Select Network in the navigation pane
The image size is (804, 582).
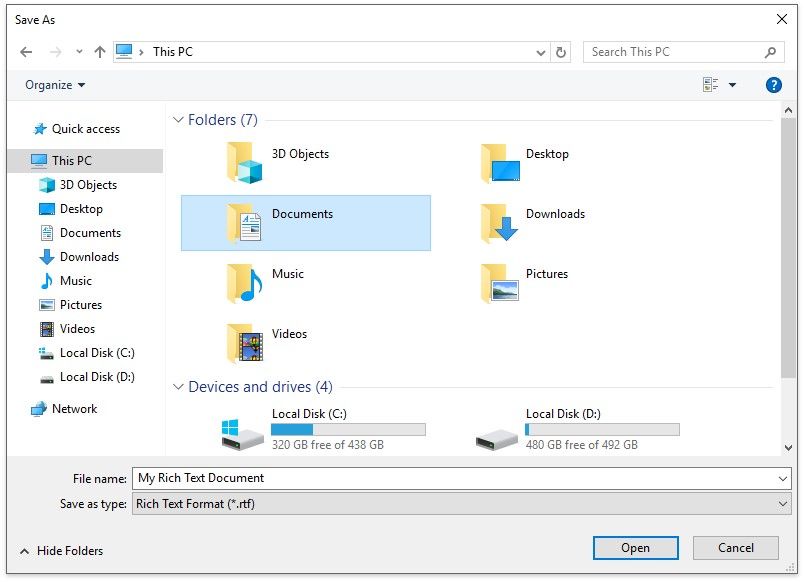point(74,409)
